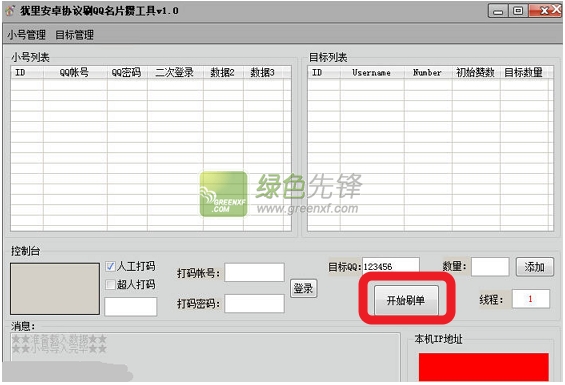This screenshot has height=385, width=565.
Task: Click the red 本机IP地址 panel
Action: tap(484, 367)
